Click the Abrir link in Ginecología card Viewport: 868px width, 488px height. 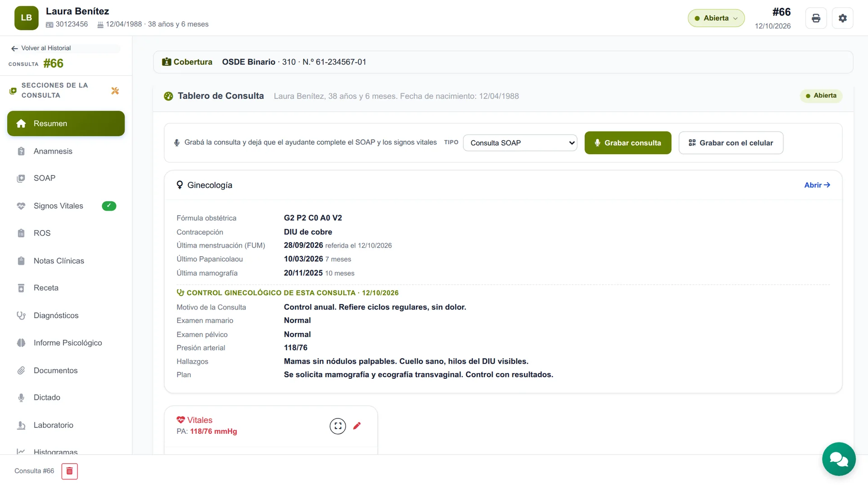[817, 185]
